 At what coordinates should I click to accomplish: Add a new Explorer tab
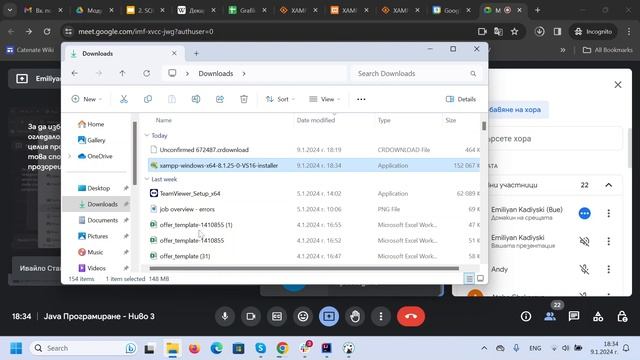tap(196, 53)
